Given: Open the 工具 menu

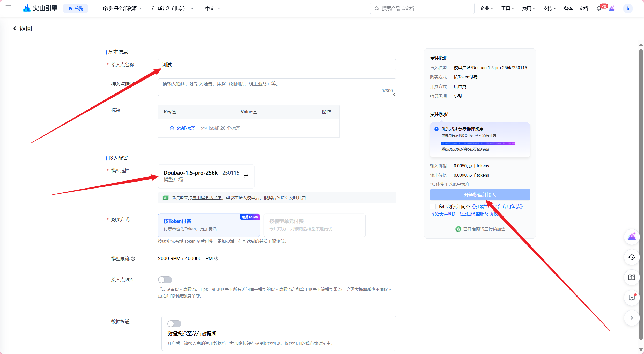Looking at the screenshot, I should pyautogui.click(x=508, y=9).
